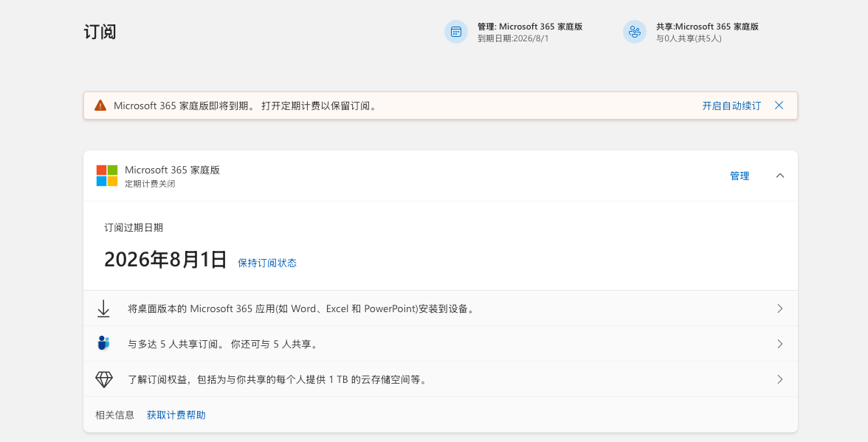868x442 pixels.
Task: Click the 定期计费关闭 status text
Action: pos(150,184)
